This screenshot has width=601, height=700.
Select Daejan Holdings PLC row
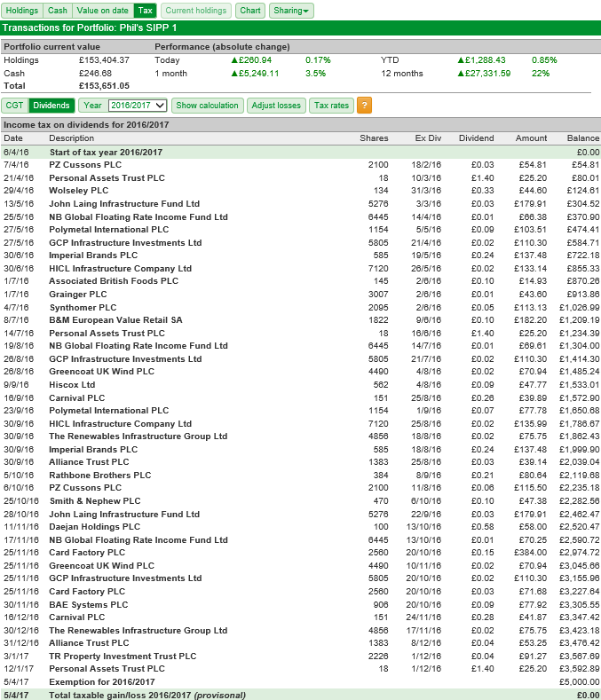300,527
